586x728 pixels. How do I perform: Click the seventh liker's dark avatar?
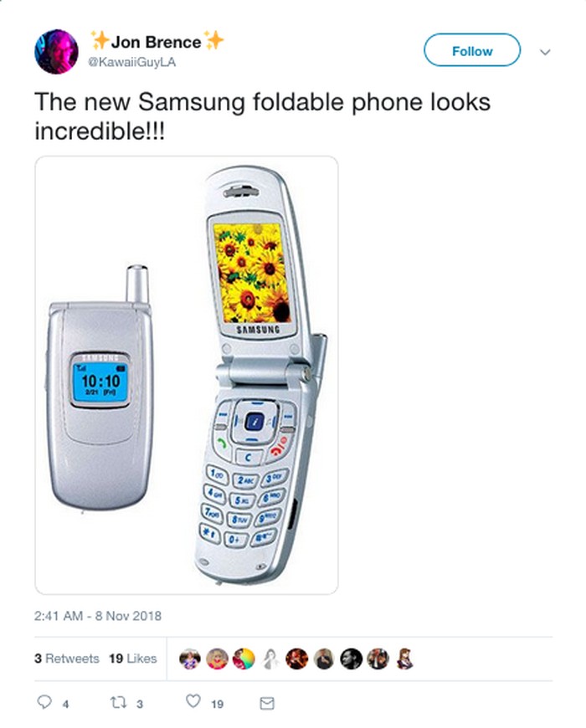pyautogui.click(x=351, y=659)
